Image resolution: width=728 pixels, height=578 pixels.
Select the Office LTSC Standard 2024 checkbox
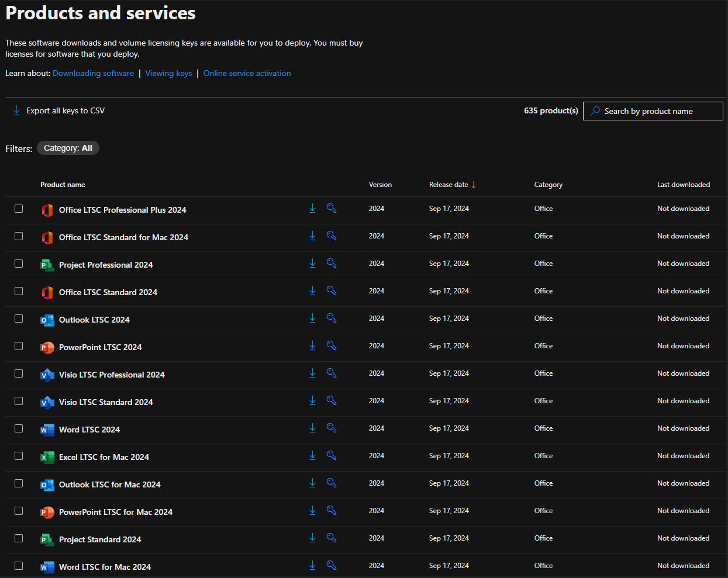click(19, 291)
